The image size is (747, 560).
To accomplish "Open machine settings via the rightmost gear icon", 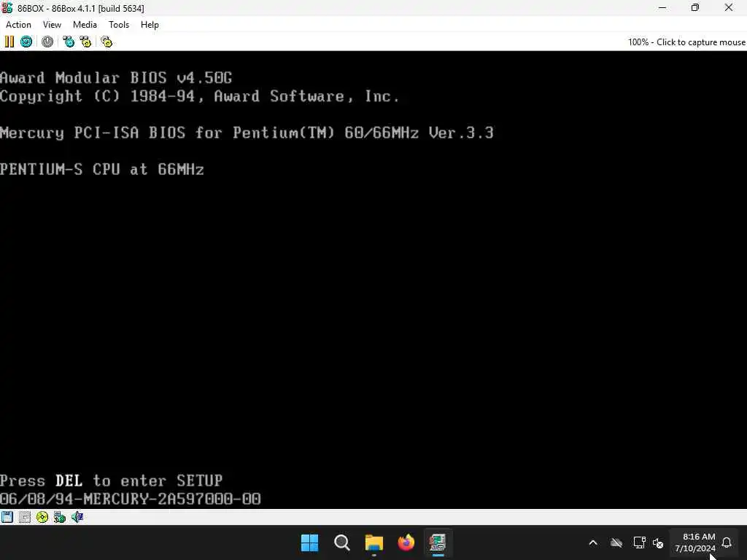I will [107, 42].
